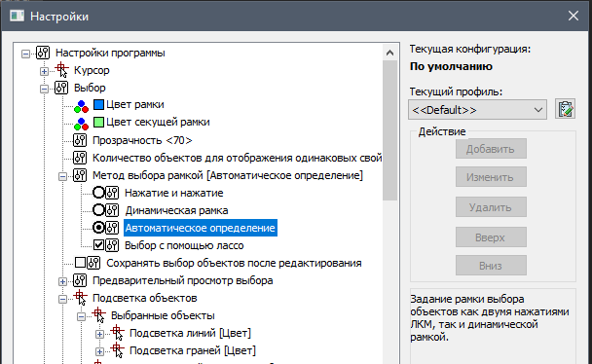
Task: Select the Подсветка линий [Цвет] item
Action: click(x=190, y=333)
